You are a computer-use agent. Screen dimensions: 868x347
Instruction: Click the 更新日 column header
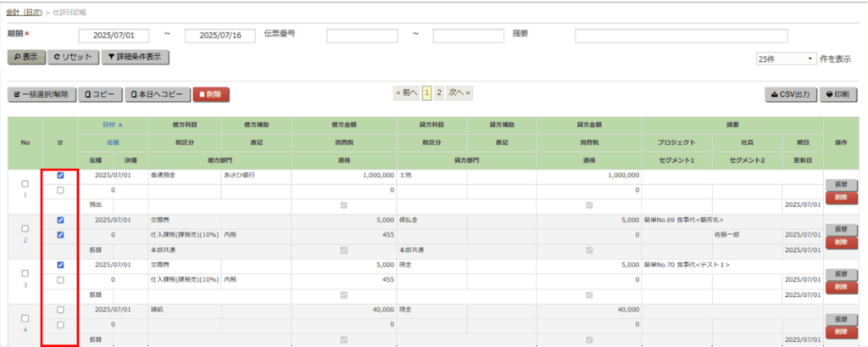(x=803, y=160)
